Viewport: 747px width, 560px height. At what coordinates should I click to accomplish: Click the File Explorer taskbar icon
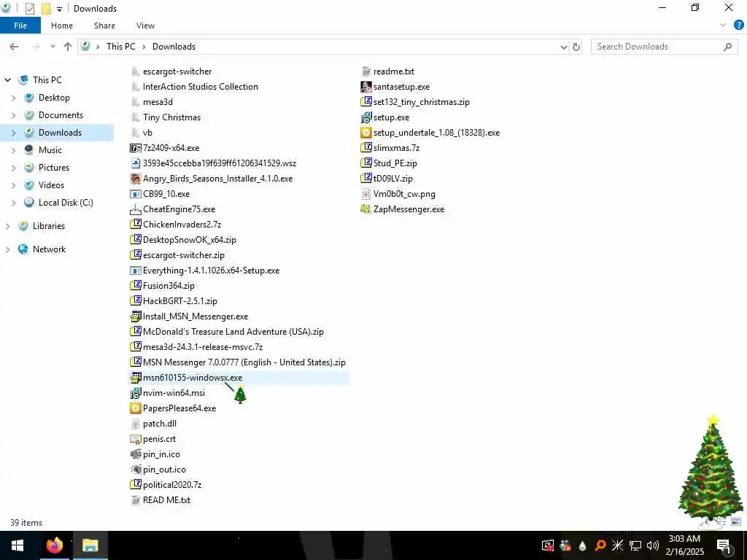coord(90,545)
